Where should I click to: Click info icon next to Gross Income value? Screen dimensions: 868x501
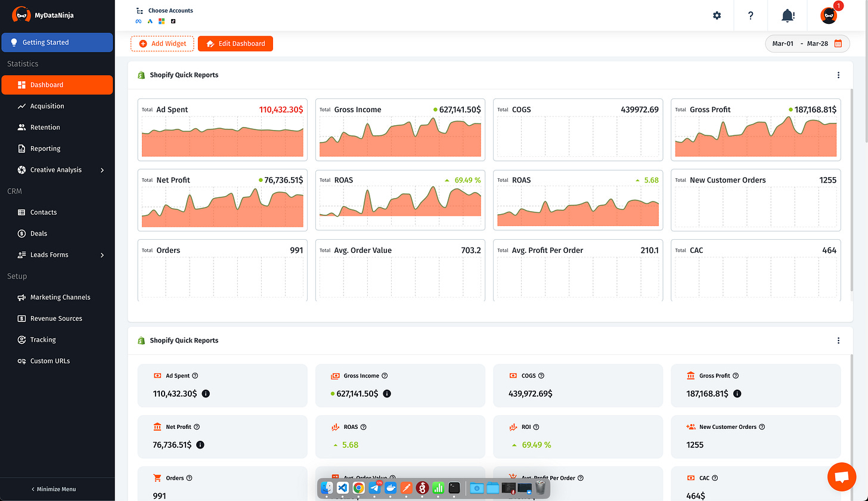tap(387, 394)
